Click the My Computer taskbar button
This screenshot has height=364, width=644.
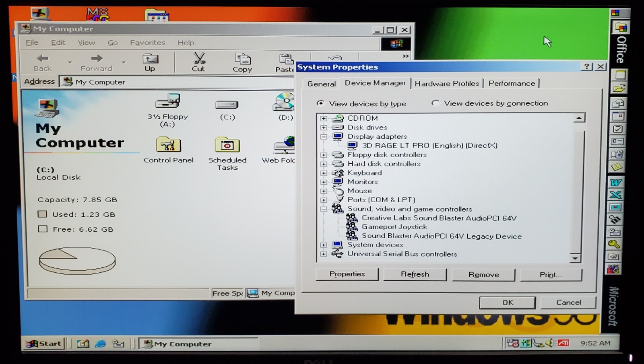click(x=198, y=344)
